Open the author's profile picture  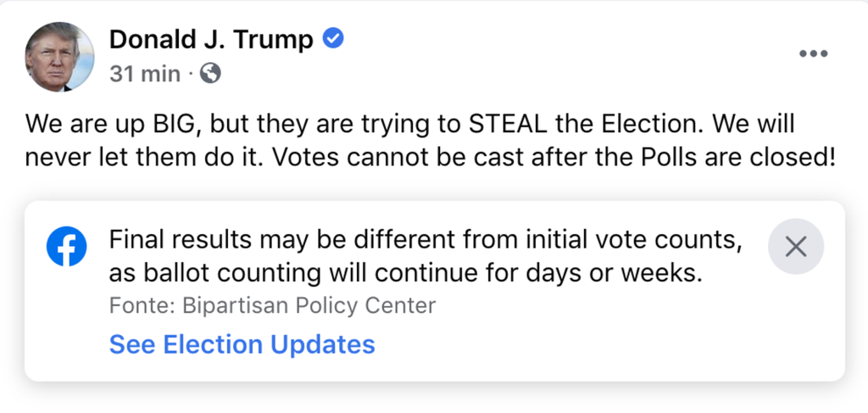click(x=59, y=56)
